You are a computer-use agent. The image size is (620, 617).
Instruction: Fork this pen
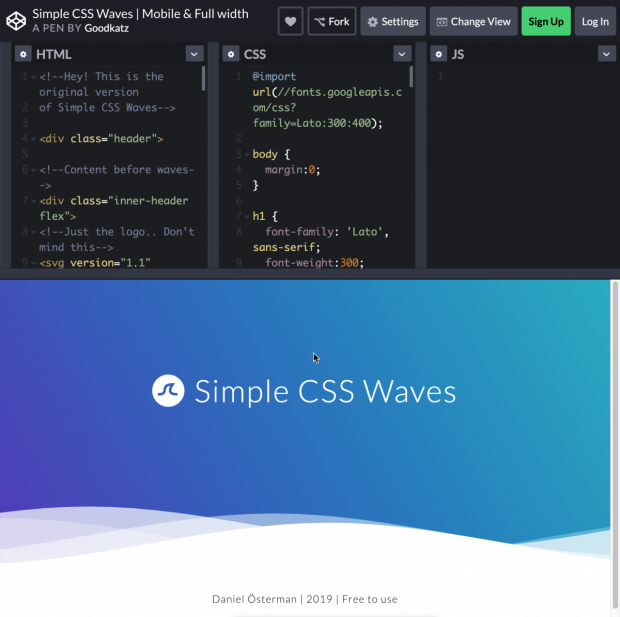tap(332, 21)
